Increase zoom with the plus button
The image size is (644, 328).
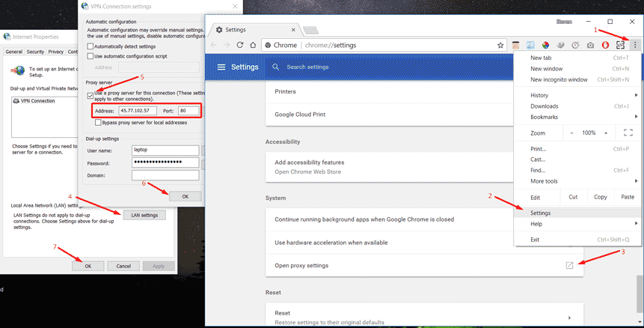pyautogui.click(x=606, y=133)
